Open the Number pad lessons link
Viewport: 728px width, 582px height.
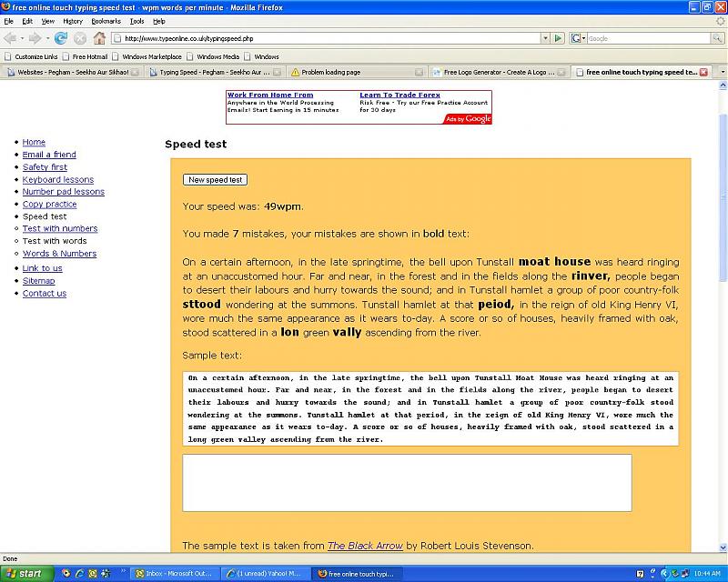[x=64, y=192]
